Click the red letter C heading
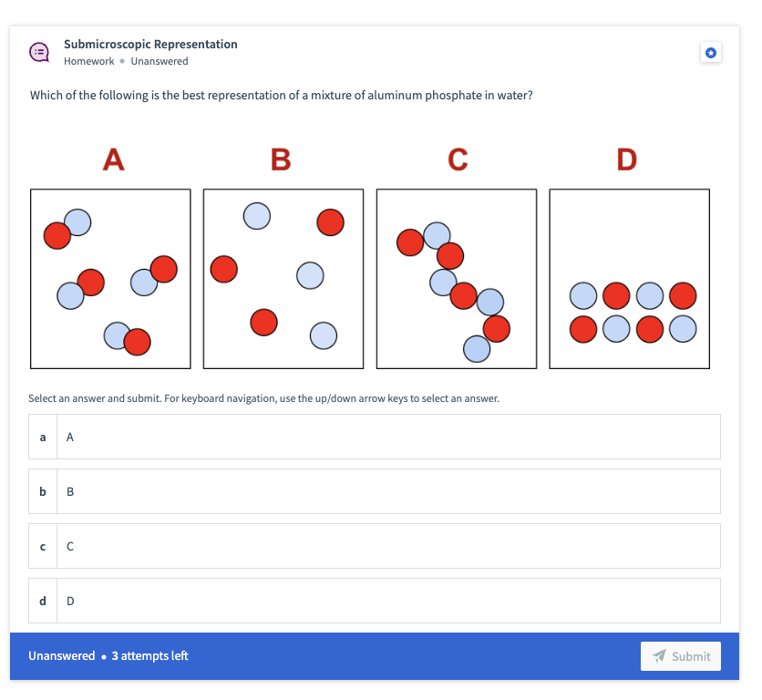 [x=457, y=160]
